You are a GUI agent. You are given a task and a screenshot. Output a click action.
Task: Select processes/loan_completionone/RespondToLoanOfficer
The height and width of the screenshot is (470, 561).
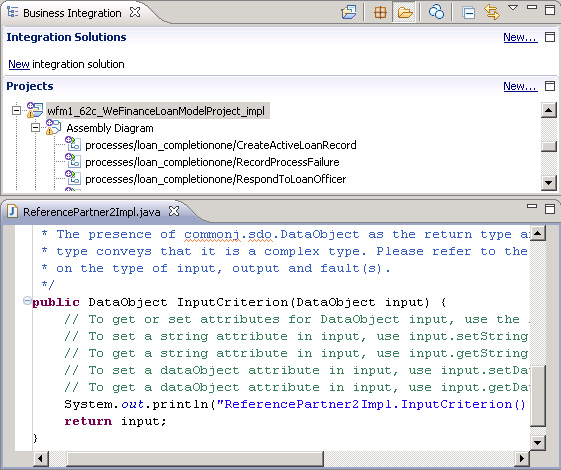[216, 179]
